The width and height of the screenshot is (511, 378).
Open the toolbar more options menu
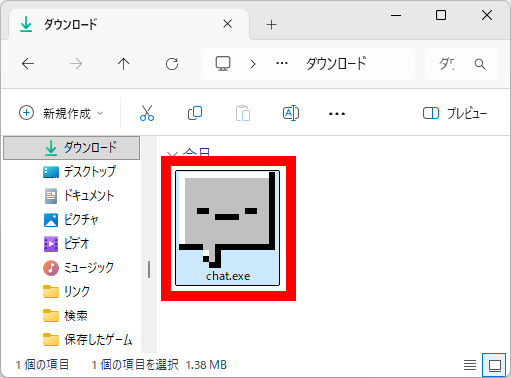(337, 114)
